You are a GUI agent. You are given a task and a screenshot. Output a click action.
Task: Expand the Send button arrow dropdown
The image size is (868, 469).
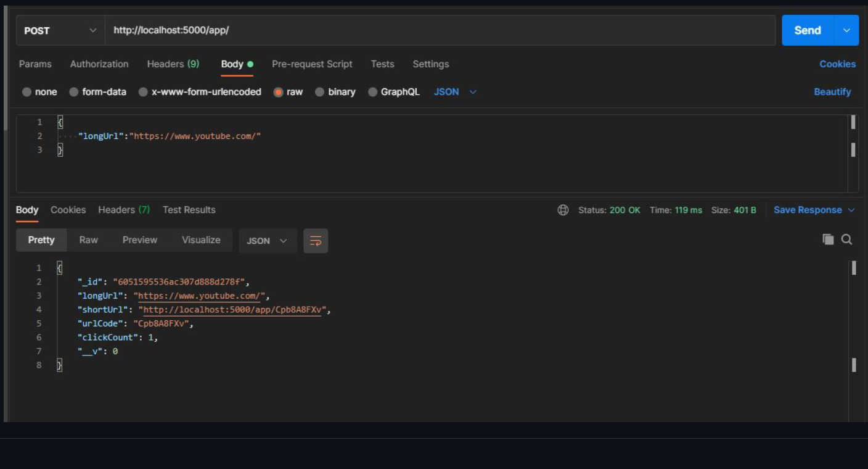pos(846,30)
